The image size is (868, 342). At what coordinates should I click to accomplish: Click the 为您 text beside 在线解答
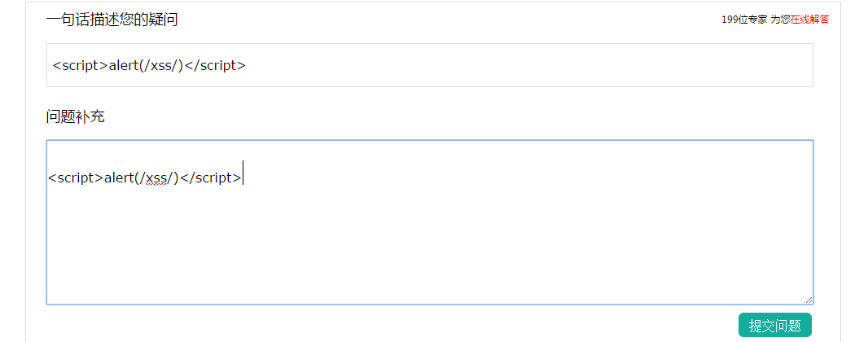(781, 20)
